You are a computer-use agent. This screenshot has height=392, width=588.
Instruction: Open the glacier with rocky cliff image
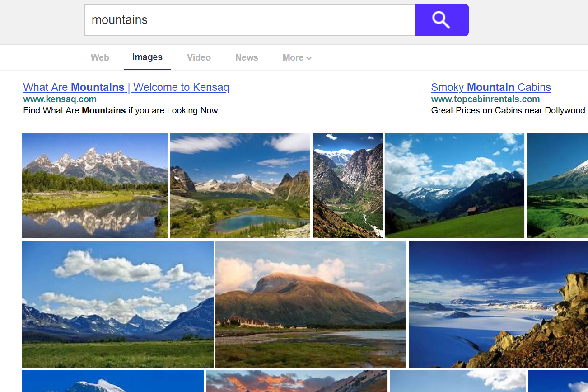click(x=498, y=304)
